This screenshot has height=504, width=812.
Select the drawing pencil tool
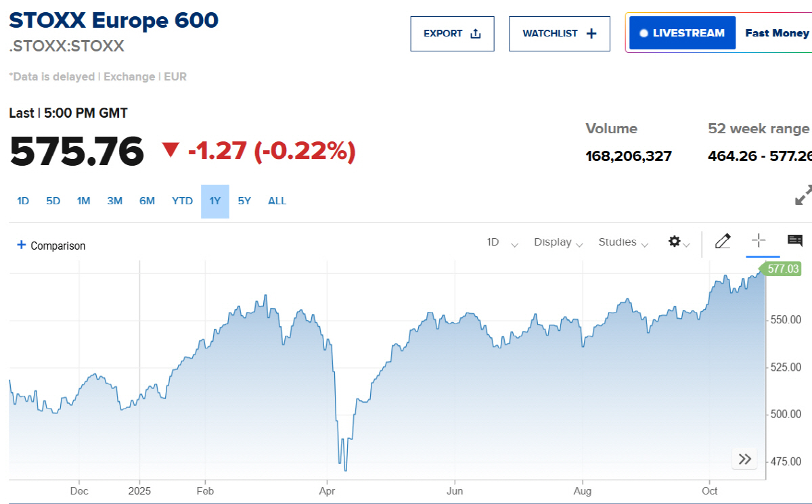point(723,241)
